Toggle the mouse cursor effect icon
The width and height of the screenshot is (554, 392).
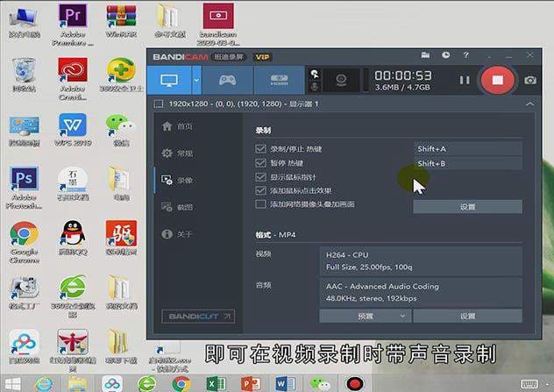coord(314,75)
